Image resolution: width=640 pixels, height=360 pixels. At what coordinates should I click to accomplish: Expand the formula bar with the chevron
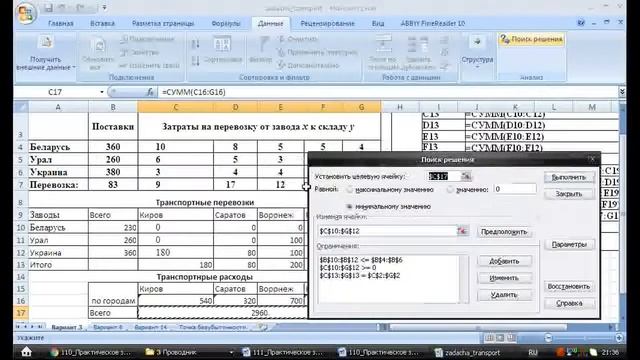[x=622, y=92]
